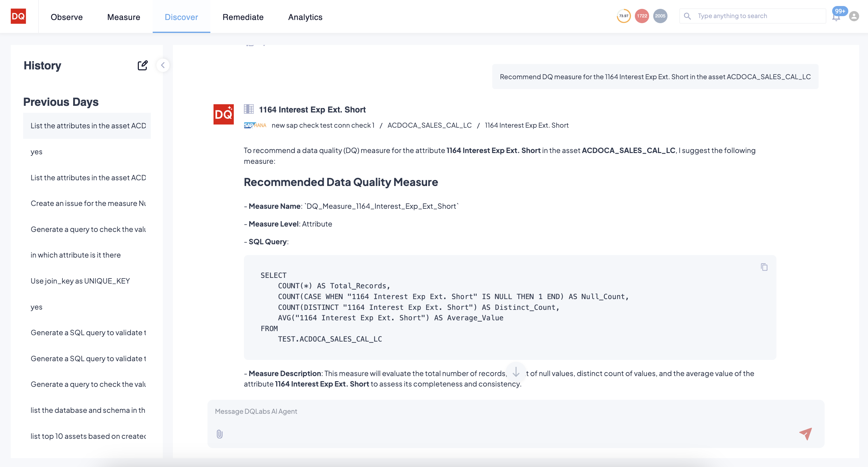Attach a file with the paperclip icon
The width and height of the screenshot is (868, 467).
point(220,434)
